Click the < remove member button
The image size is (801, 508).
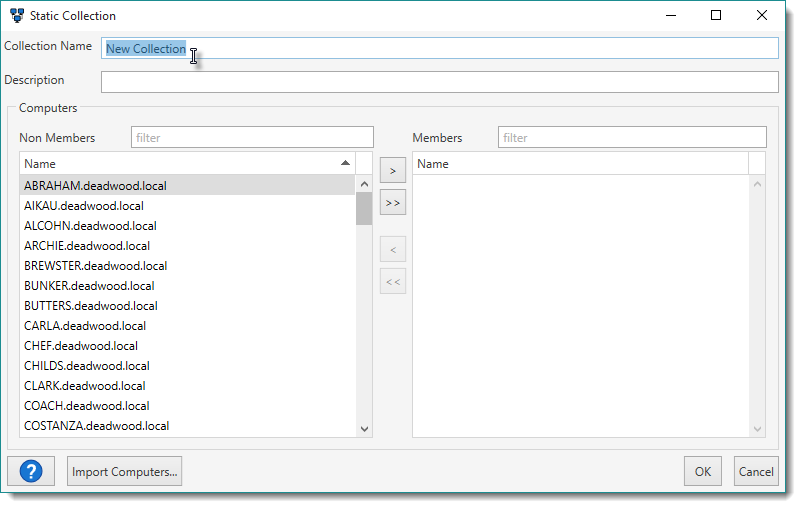(x=393, y=249)
